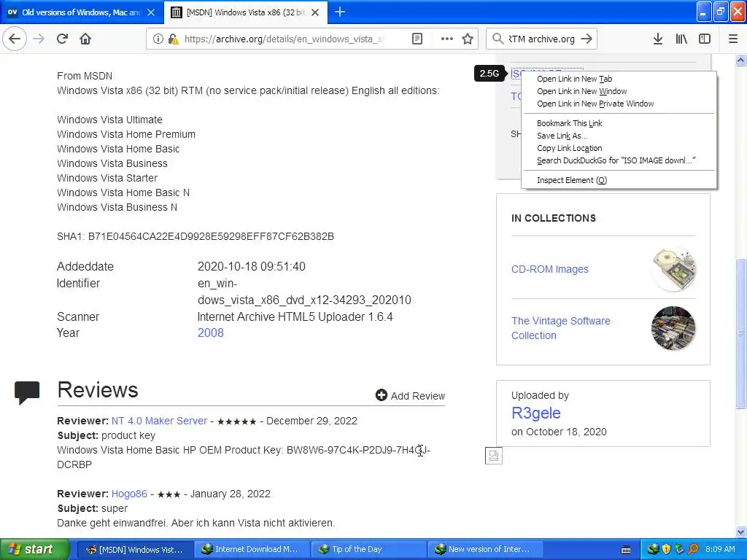Open The Vintage Software Collection link
Screen dimensions: 747x560
pos(560,328)
